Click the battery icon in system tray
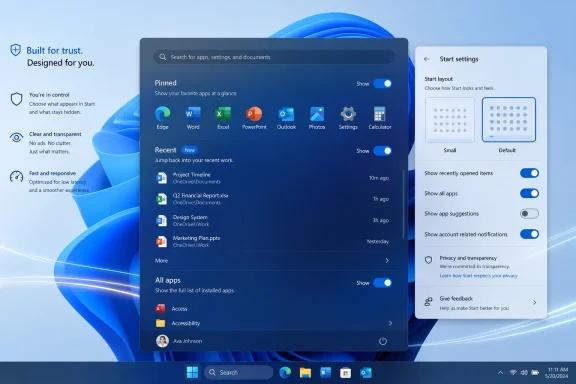Image resolution: width=576 pixels, height=384 pixels. [x=535, y=372]
